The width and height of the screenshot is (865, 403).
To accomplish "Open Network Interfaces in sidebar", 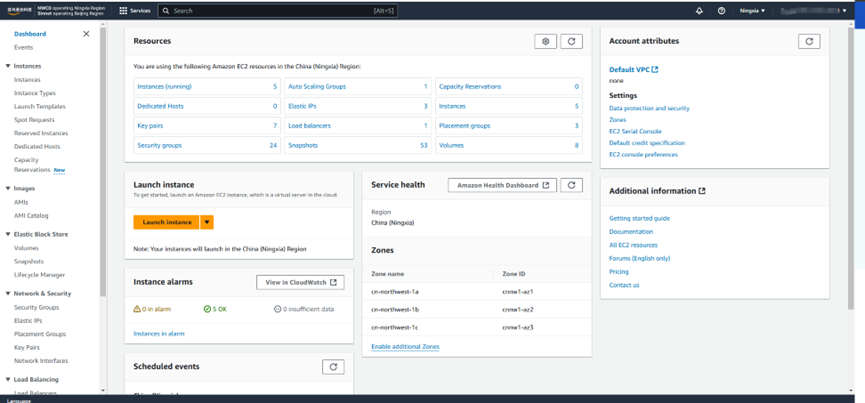I will 41,361.
